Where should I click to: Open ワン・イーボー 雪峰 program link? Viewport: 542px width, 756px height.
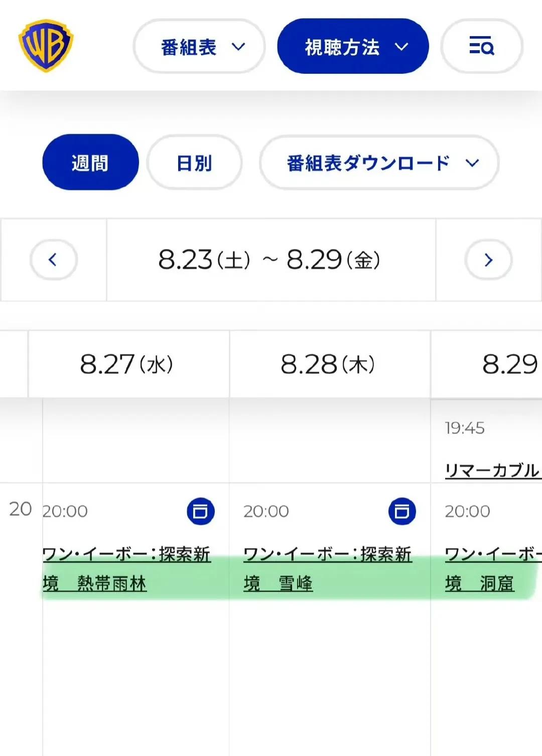(328, 569)
